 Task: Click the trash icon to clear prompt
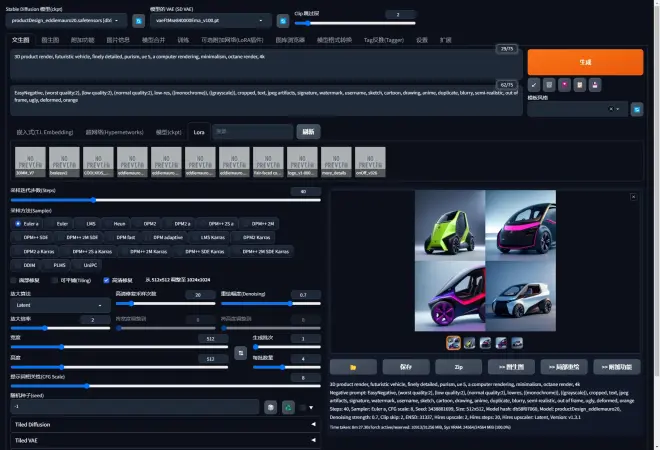[x=549, y=85]
